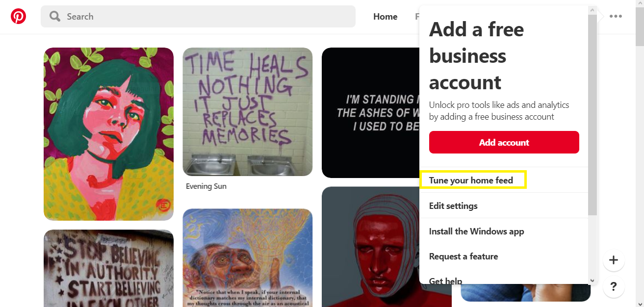Viewport: 644px width, 307px height.
Task: Click the Get help menu item
Action: pyautogui.click(x=504, y=280)
